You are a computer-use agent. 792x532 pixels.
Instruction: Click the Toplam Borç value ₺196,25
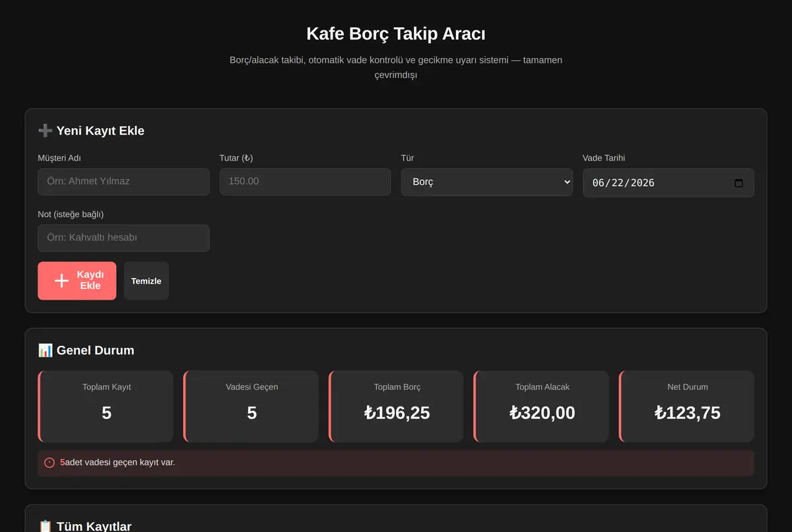point(397,413)
